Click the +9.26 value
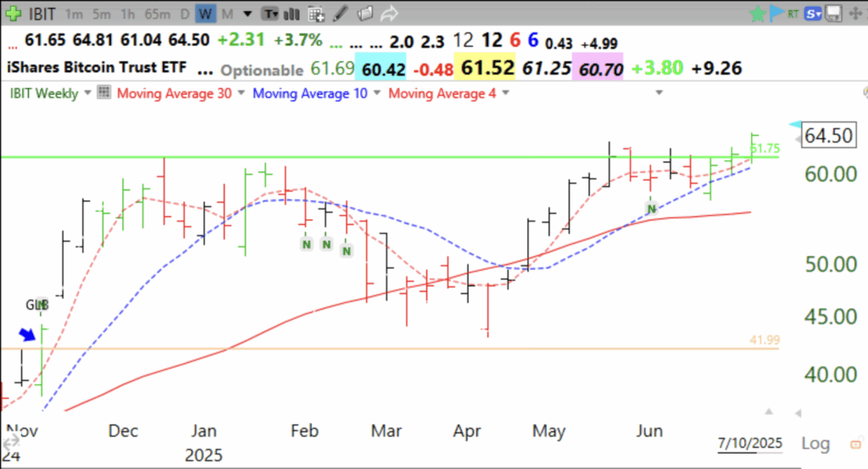 (x=716, y=68)
